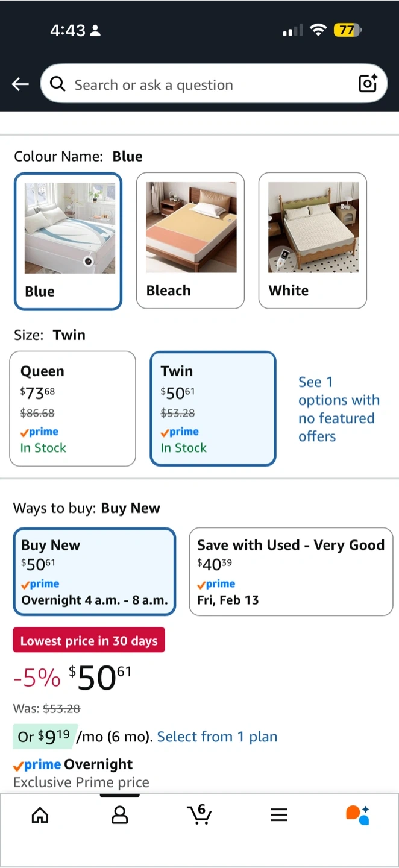The height and width of the screenshot is (868, 399).
Task: Choose the Buy New option
Action: coord(95,571)
